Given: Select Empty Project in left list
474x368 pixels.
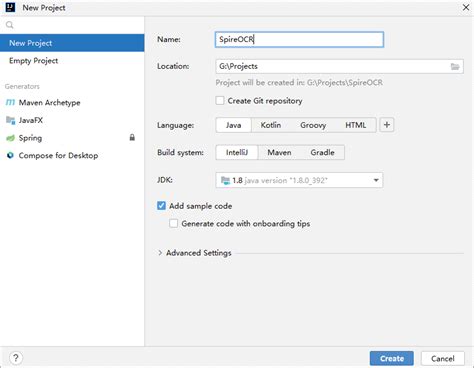Looking at the screenshot, I should pyautogui.click(x=72, y=61).
